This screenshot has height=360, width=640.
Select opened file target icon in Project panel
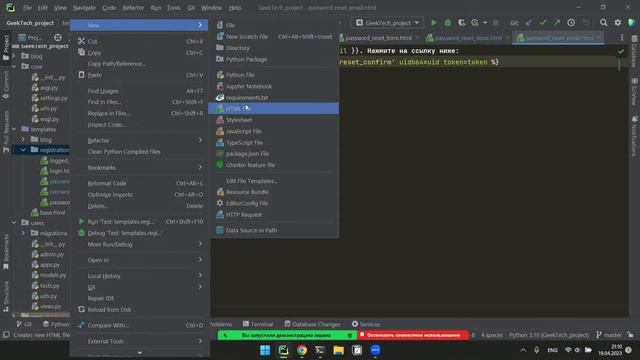[58, 38]
